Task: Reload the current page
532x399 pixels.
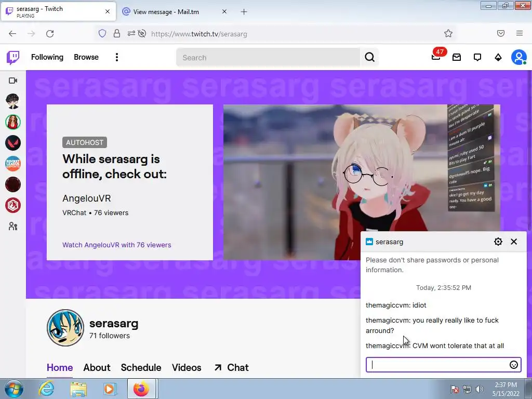Action: [50, 34]
